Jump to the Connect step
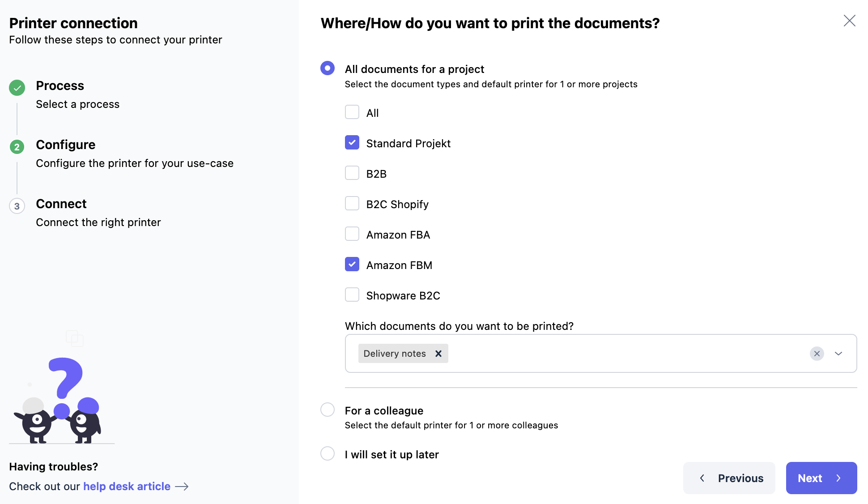The width and height of the screenshot is (868, 504). click(x=61, y=204)
